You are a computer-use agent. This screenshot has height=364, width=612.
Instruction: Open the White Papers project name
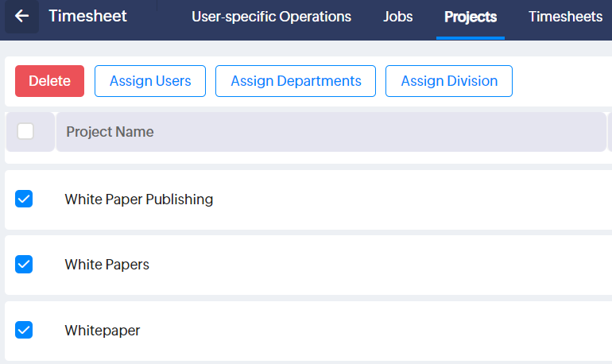pyautogui.click(x=107, y=265)
